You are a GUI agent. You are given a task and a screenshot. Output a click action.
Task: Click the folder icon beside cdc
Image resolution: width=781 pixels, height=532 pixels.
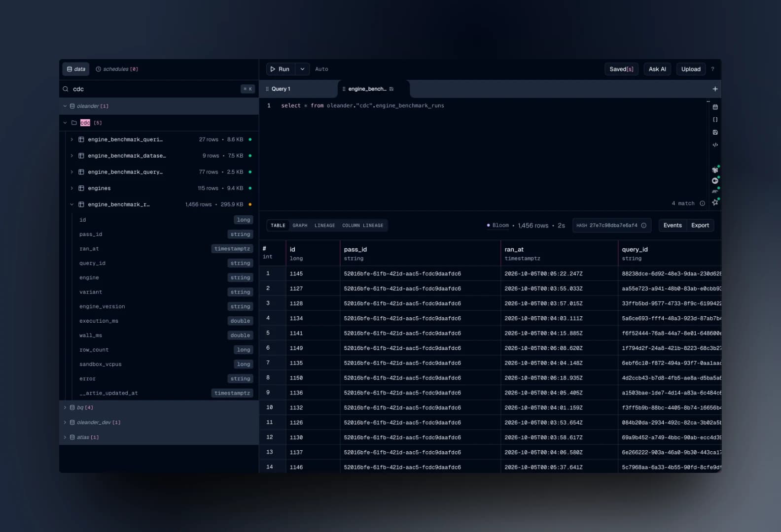(x=74, y=123)
